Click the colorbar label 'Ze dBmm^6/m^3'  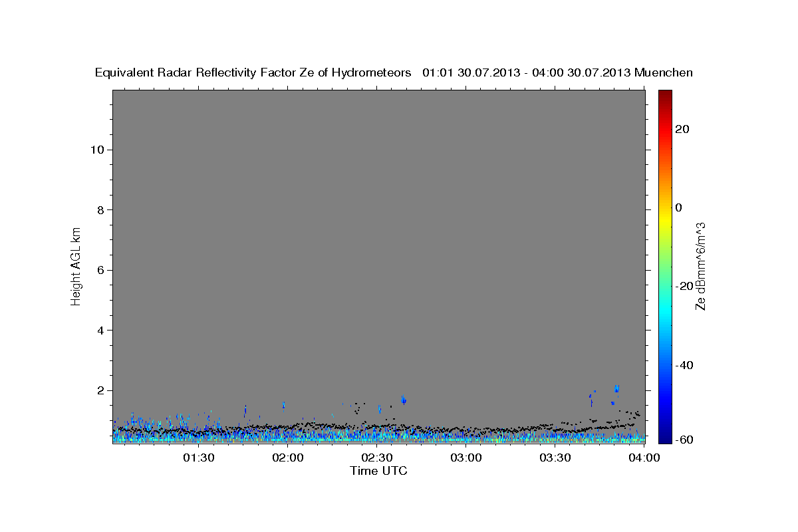[700, 266]
